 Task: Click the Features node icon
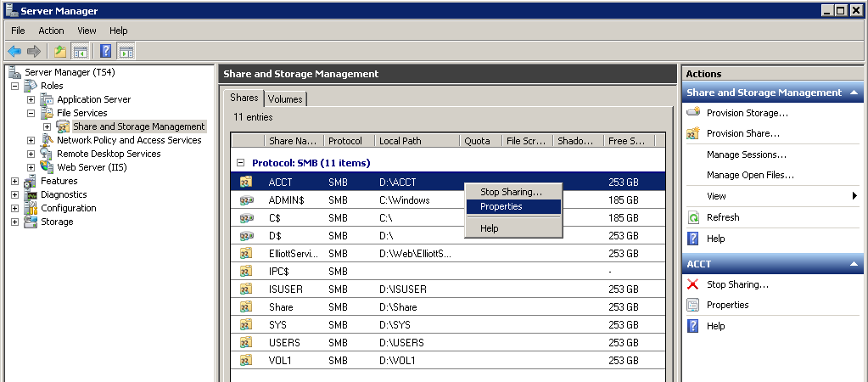[x=31, y=181]
